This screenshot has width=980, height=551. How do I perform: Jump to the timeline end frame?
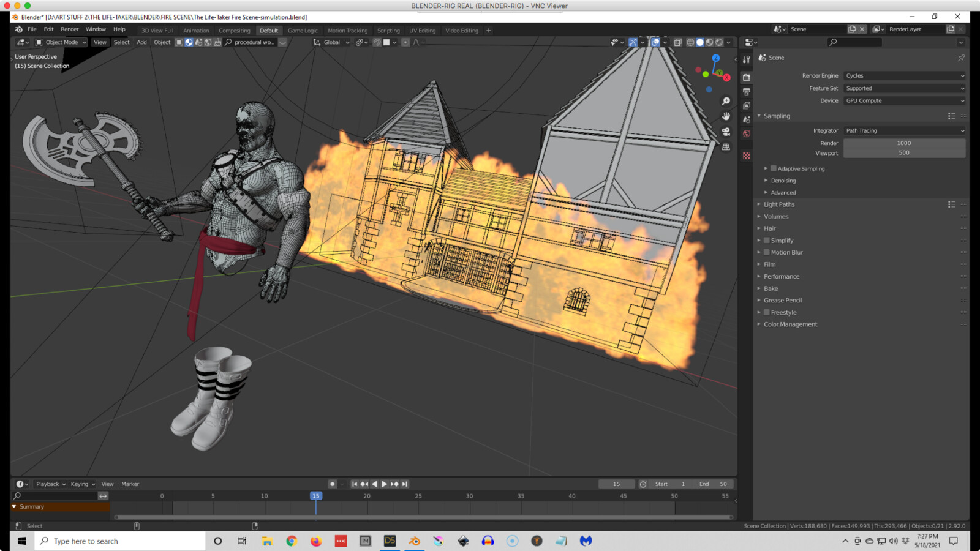(404, 484)
